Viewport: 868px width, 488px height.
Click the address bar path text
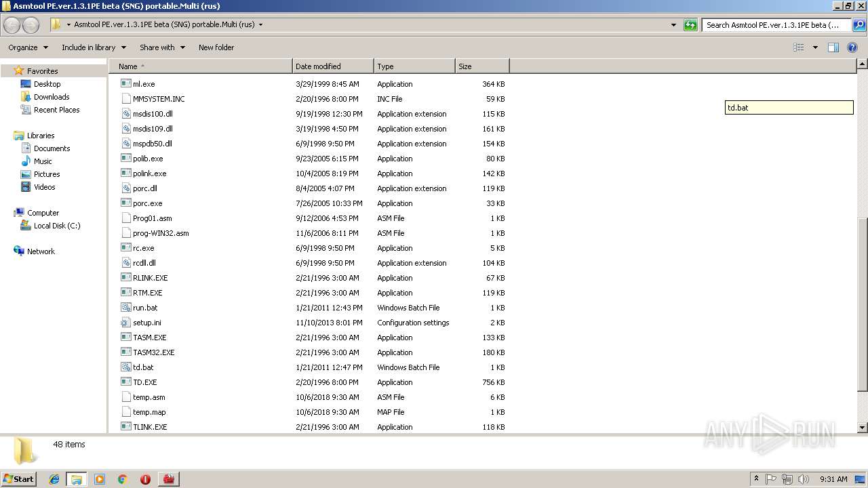tap(164, 25)
